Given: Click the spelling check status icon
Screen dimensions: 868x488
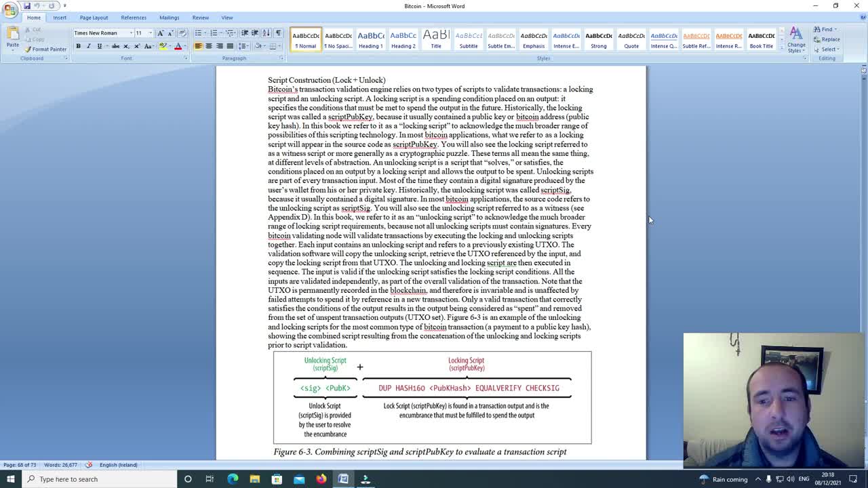Looking at the screenshot, I should click(x=88, y=465).
